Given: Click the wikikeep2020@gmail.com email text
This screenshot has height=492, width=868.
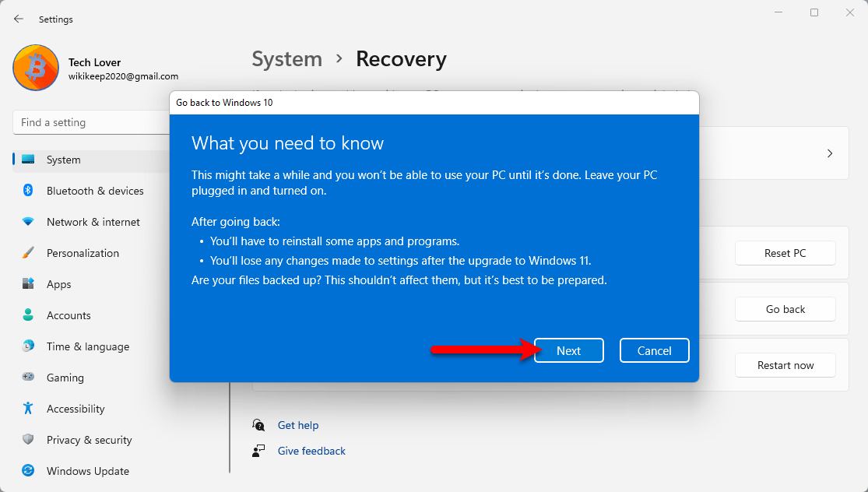Looking at the screenshot, I should point(124,76).
